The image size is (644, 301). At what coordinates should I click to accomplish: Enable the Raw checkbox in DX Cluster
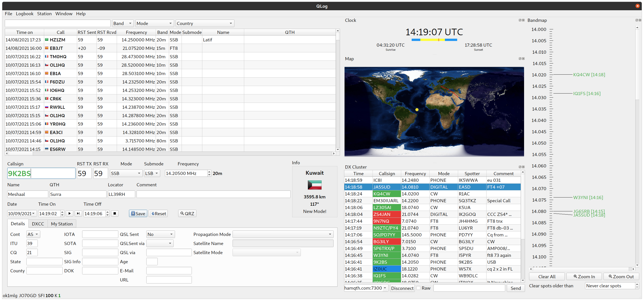point(418,288)
